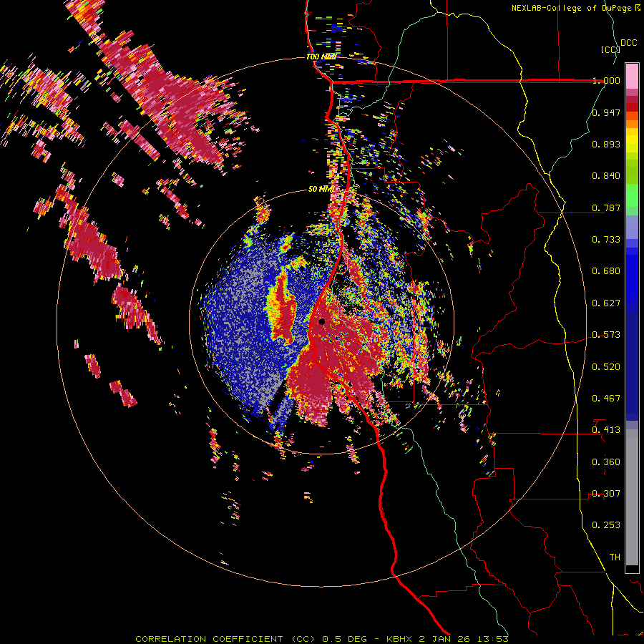Click the 50 NMI range ring label
644x644 pixels.
pos(321,190)
